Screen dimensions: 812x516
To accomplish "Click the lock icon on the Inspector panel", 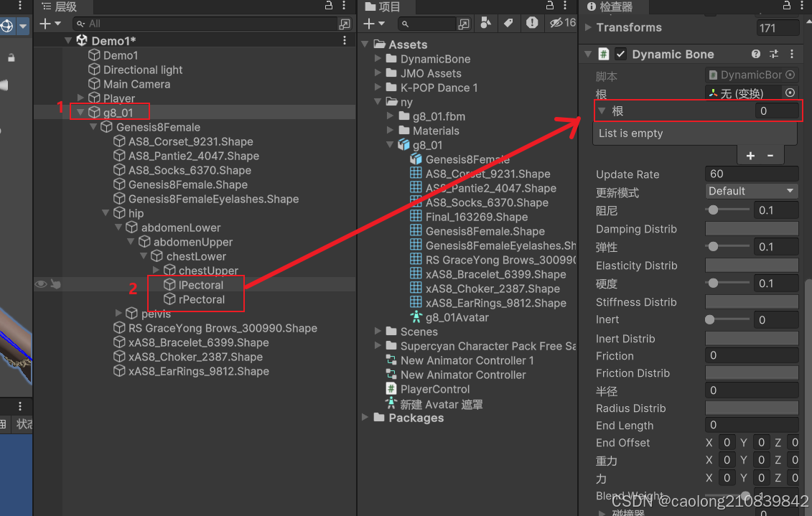I will coord(787,6).
